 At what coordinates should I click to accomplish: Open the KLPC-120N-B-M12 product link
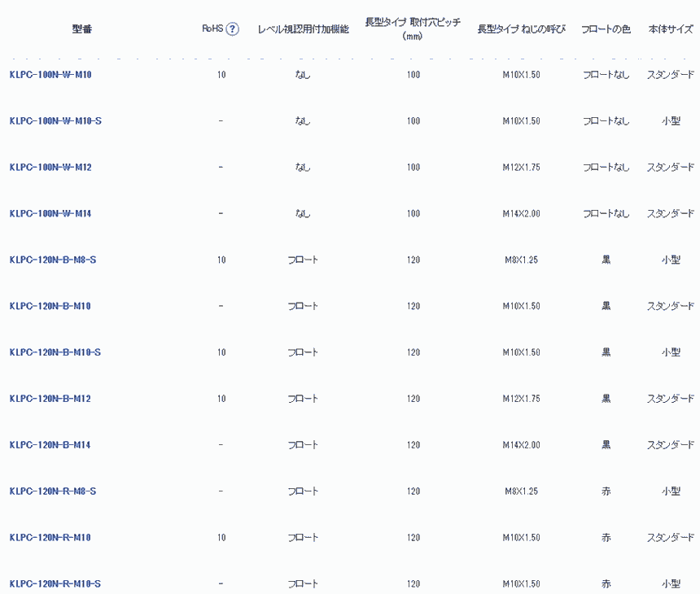point(50,399)
